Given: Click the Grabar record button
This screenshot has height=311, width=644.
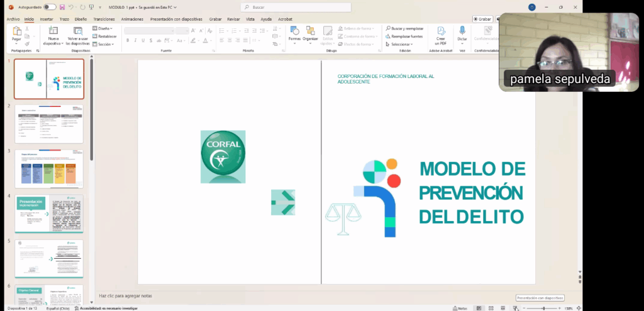Looking at the screenshot, I should pos(482,19).
